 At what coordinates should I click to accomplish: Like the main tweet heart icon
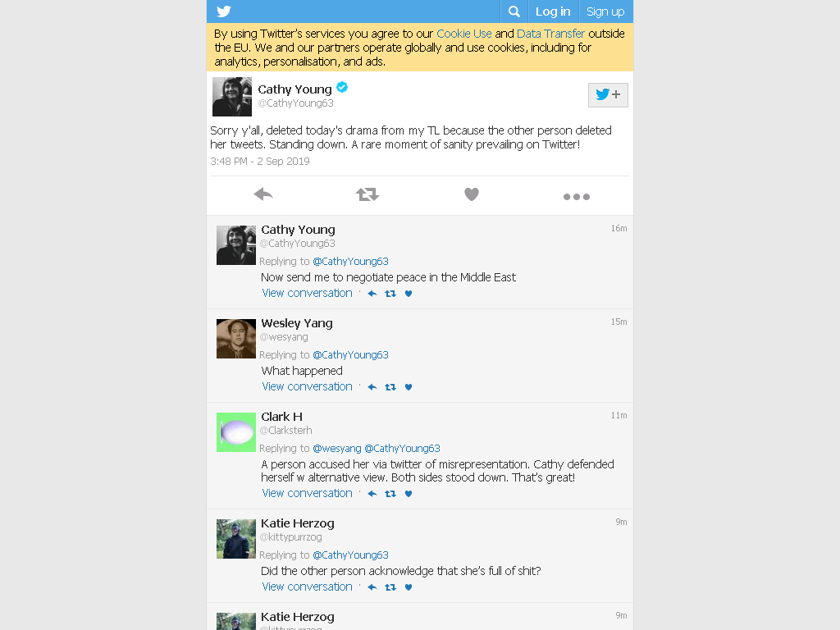coord(472,194)
